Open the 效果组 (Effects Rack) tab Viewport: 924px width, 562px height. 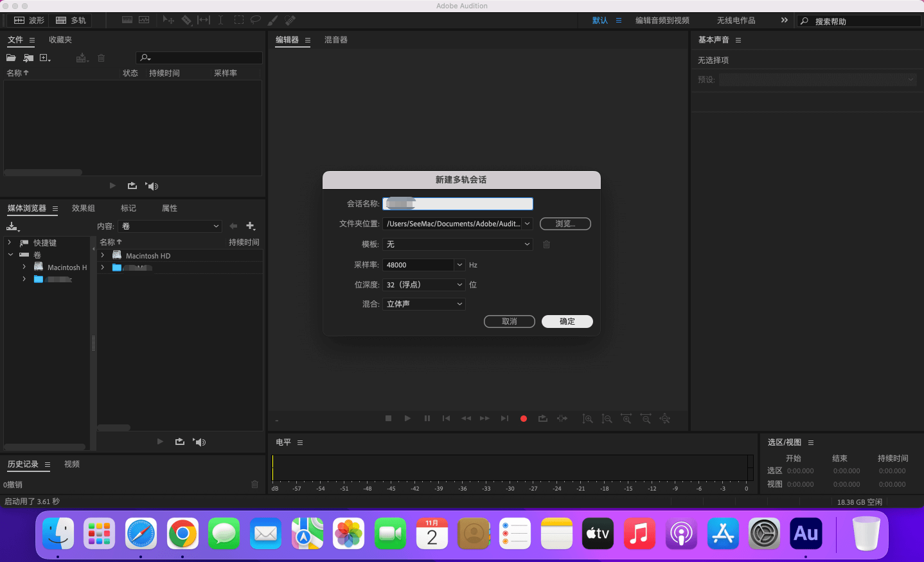pos(84,208)
